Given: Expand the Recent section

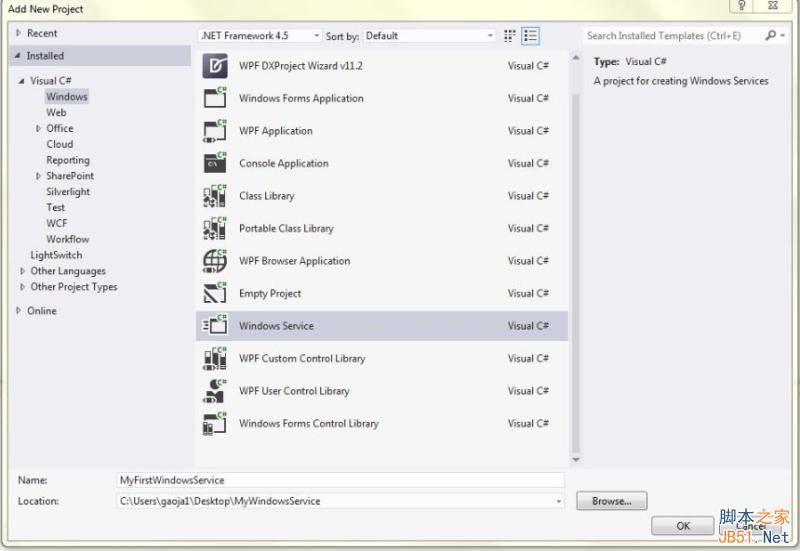Looking at the screenshot, I should click(x=18, y=33).
